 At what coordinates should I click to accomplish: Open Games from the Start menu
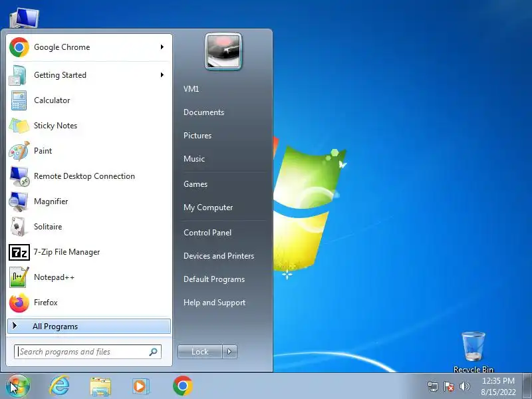pyautogui.click(x=196, y=184)
